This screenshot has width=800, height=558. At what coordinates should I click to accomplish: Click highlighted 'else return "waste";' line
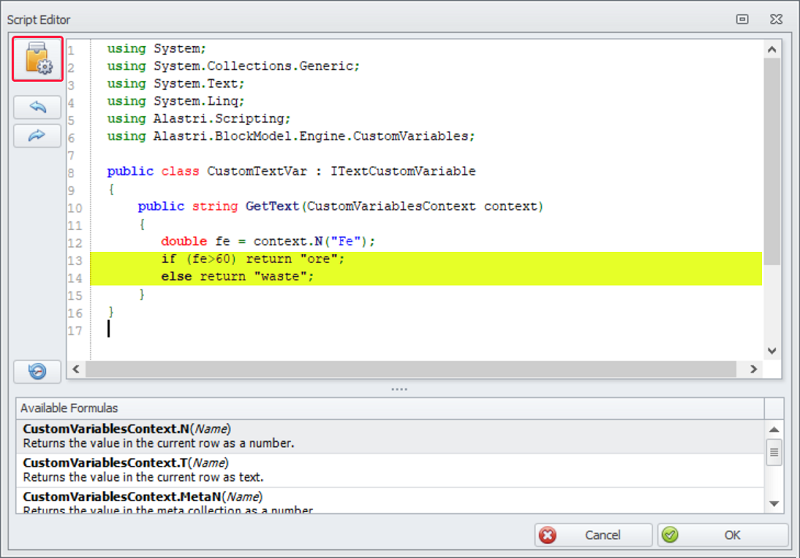point(237,276)
